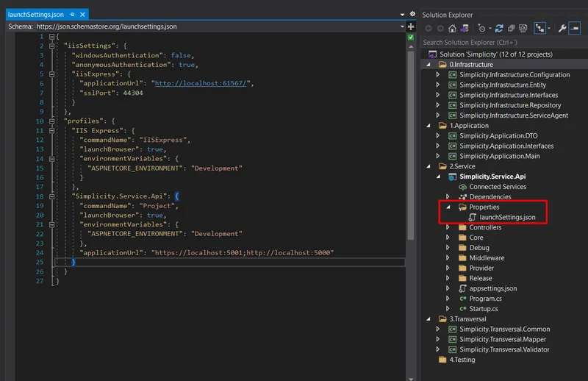Click Simplicity.Application.Main project icon
The image size is (588, 381).
pyautogui.click(x=453, y=156)
